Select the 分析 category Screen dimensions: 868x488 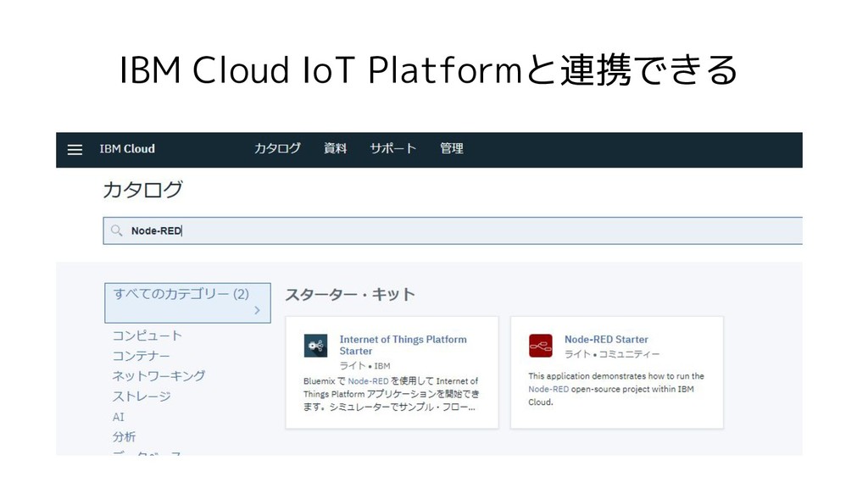point(124,436)
